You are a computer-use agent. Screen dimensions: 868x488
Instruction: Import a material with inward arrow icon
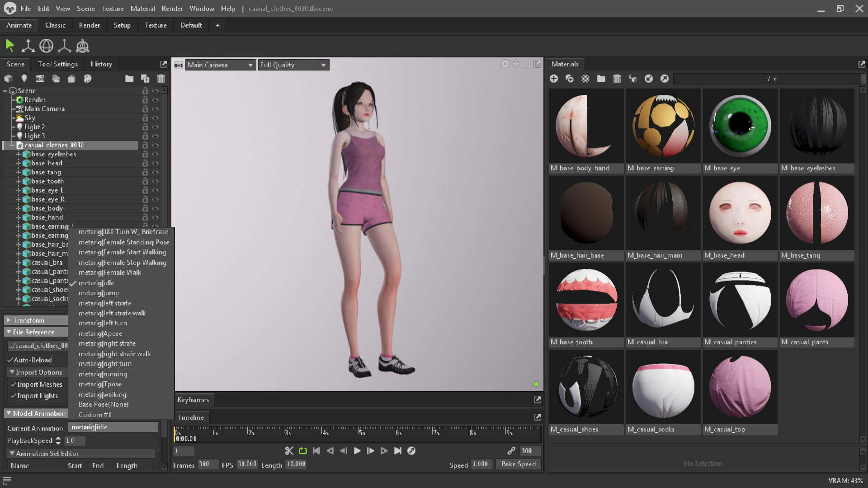click(x=649, y=79)
